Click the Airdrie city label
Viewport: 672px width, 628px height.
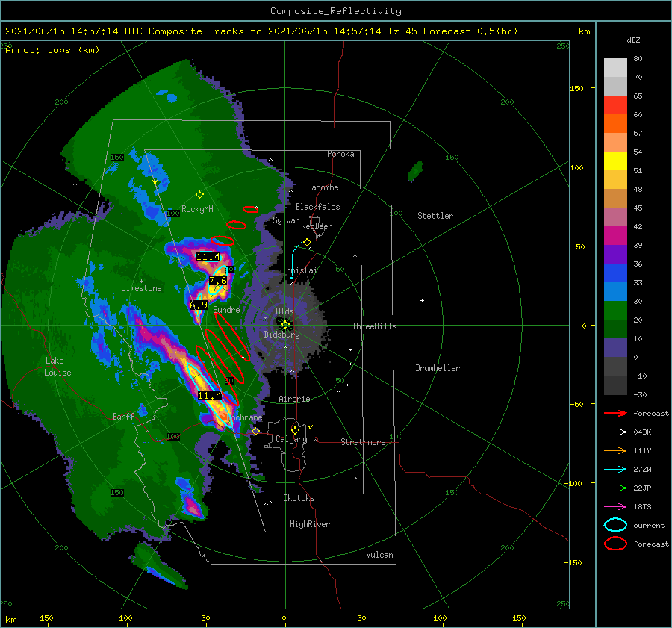click(x=294, y=399)
